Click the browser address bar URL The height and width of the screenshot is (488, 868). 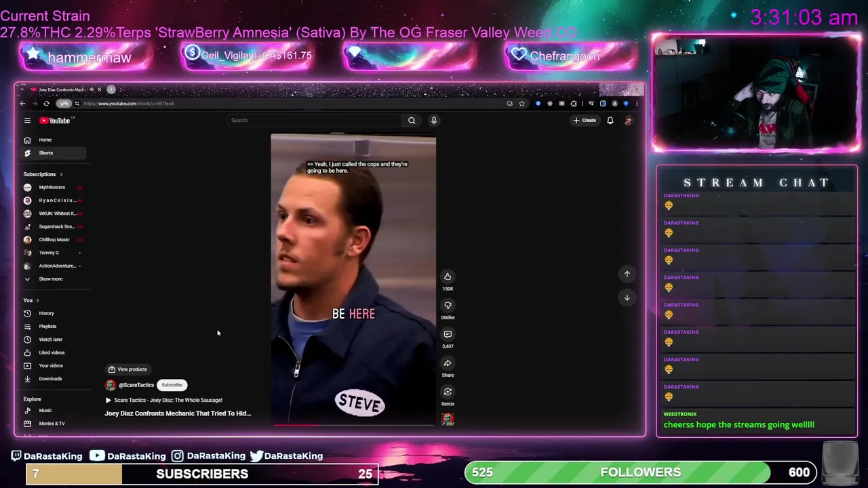point(129,104)
